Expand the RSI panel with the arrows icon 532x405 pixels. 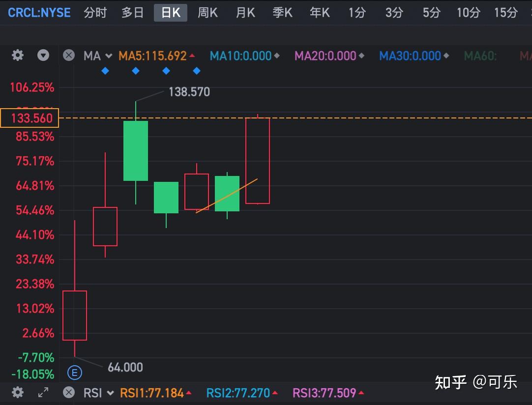point(43,393)
